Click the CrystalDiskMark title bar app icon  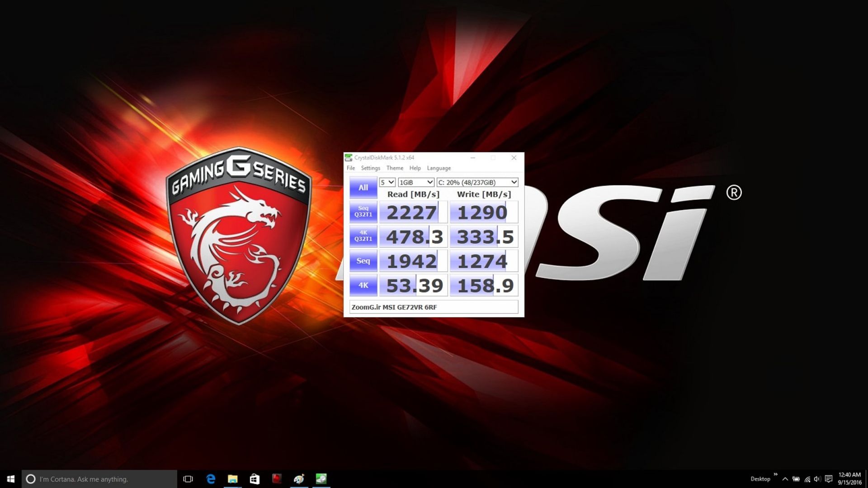(349, 157)
